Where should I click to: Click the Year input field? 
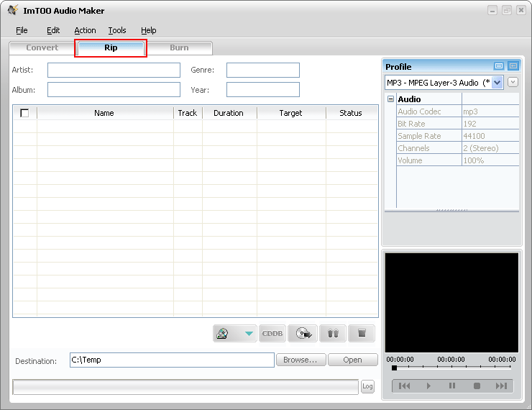[263, 90]
